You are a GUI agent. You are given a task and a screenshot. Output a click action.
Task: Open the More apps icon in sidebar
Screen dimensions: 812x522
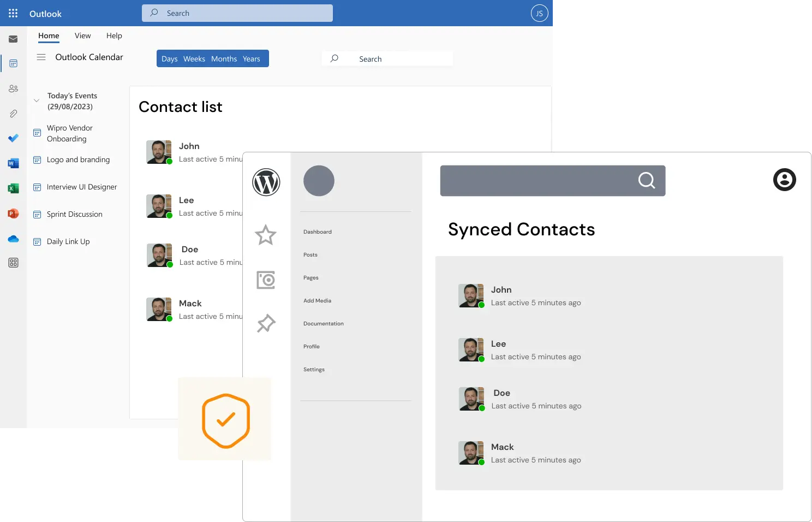(x=14, y=263)
